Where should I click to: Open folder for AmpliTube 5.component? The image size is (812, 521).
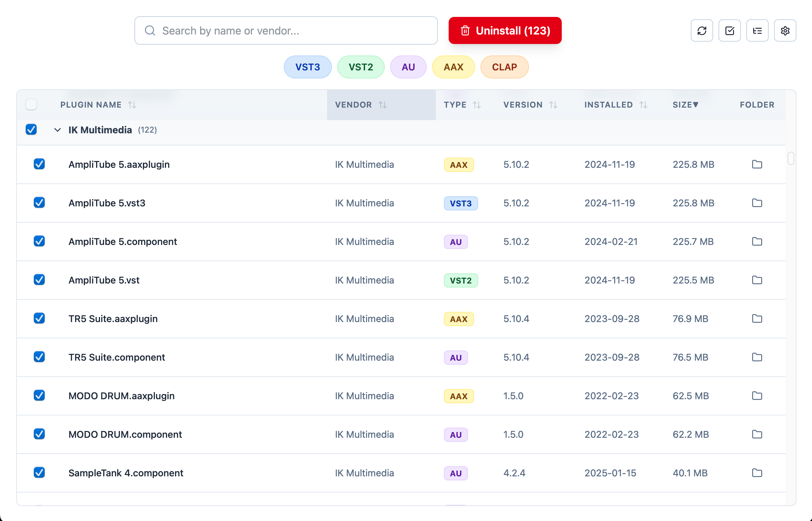point(757,242)
